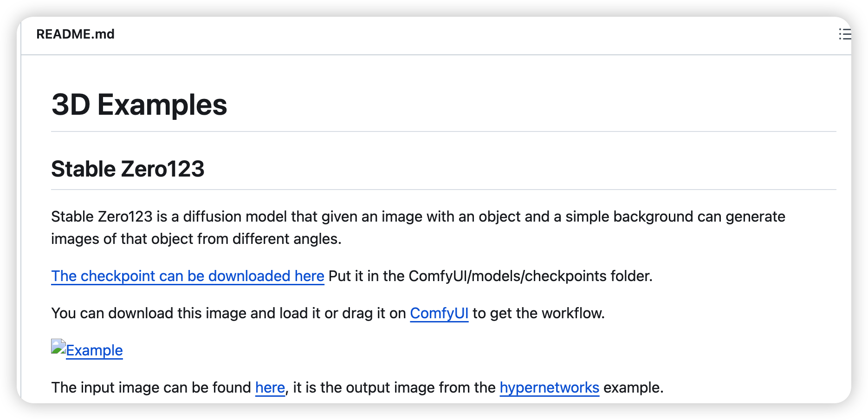Follow the ComfyUI link
868x420 pixels.
click(x=439, y=313)
